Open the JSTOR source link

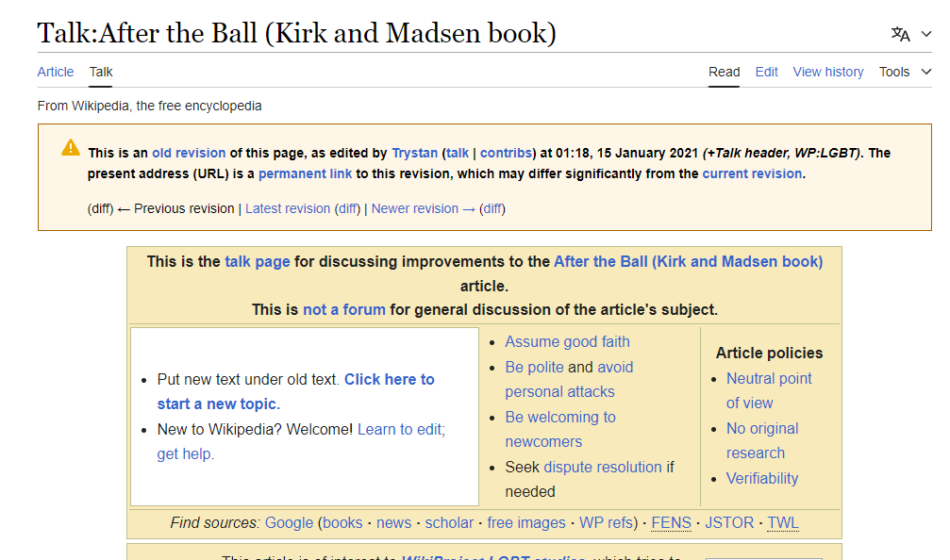pyautogui.click(x=729, y=523)
